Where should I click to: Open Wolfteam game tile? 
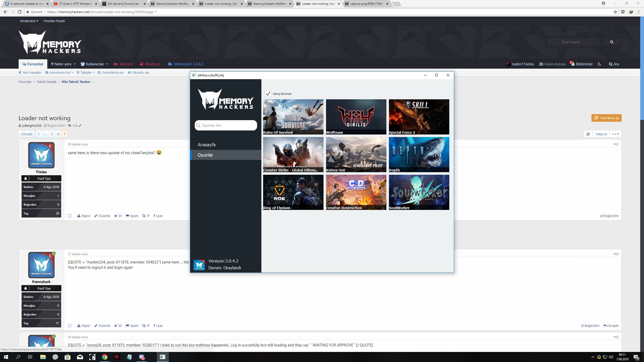(x=356, y=117)
